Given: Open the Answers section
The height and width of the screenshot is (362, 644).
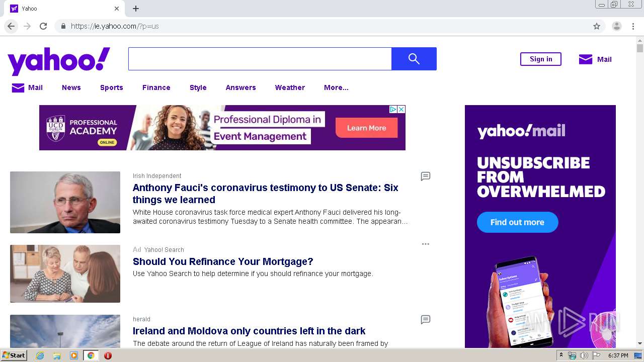Looking at the screenshot, I should coord(241,87).
